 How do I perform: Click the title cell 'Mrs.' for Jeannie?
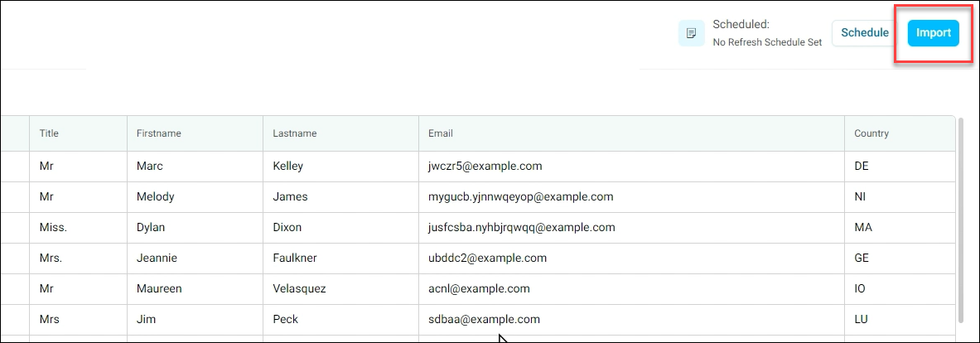(78, 258)
